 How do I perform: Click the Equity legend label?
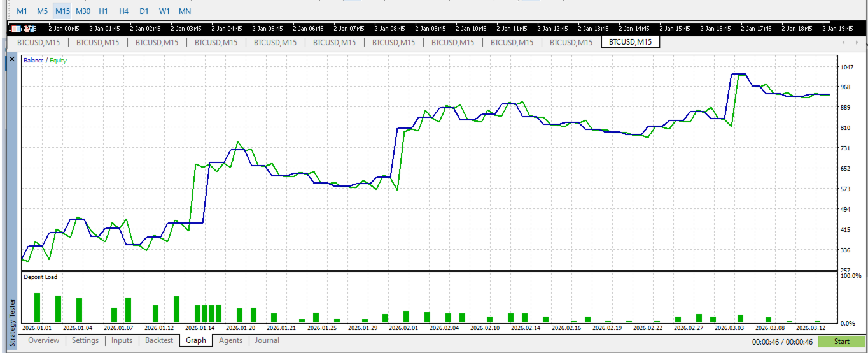click(58, 61)
